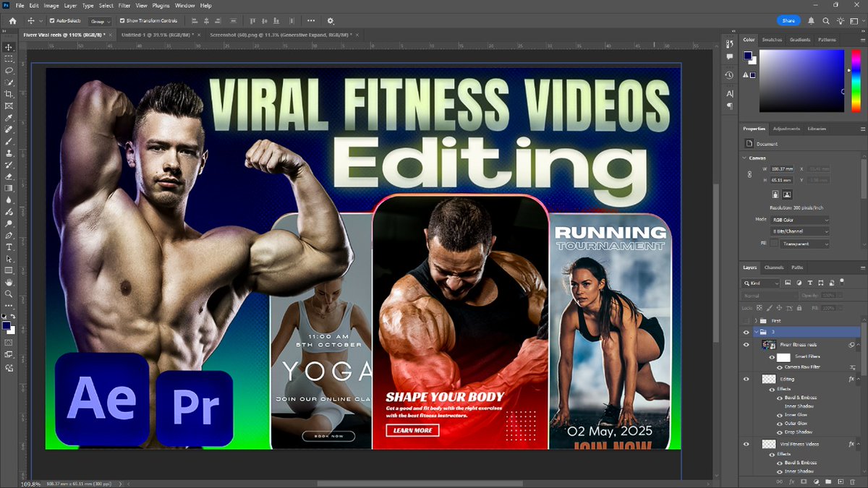Toggle Smart Filters visibility eye

(771, 357)
